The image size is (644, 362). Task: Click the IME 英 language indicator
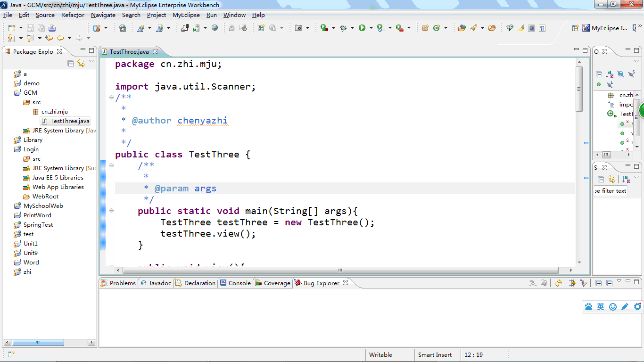tap(601, 307)
